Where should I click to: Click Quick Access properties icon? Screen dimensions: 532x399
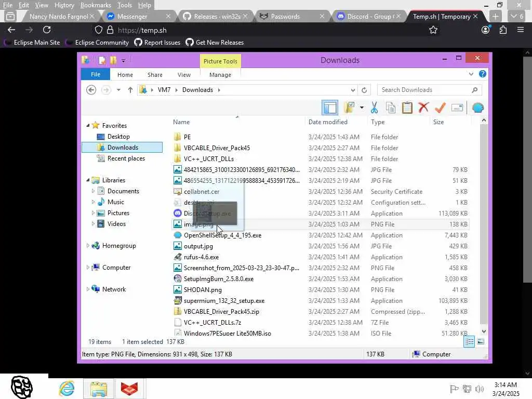(102, 60)
